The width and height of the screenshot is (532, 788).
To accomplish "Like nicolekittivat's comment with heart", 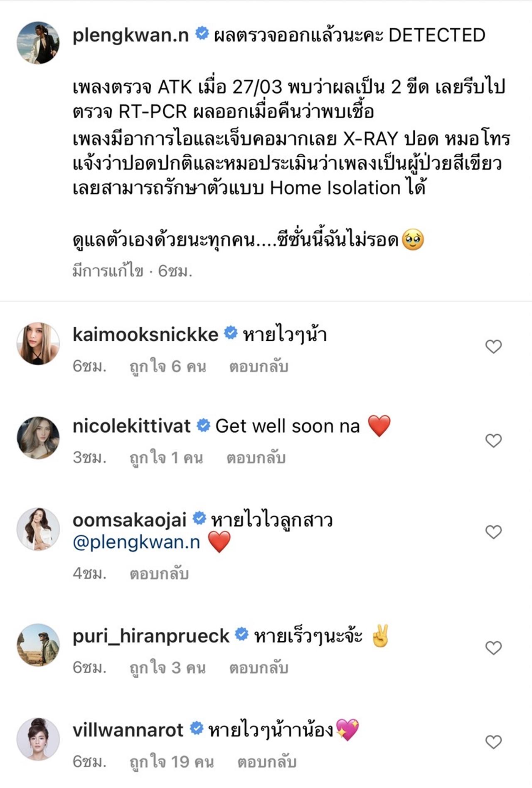I will coord(493,441).
